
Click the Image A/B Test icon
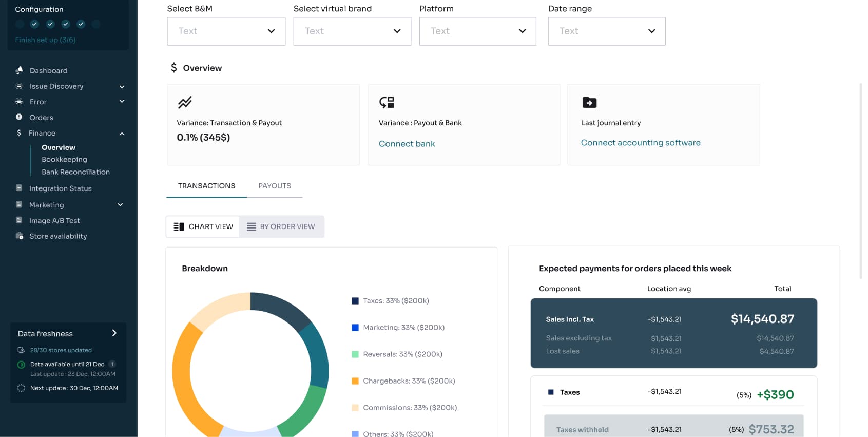click(x=19, y=220)
